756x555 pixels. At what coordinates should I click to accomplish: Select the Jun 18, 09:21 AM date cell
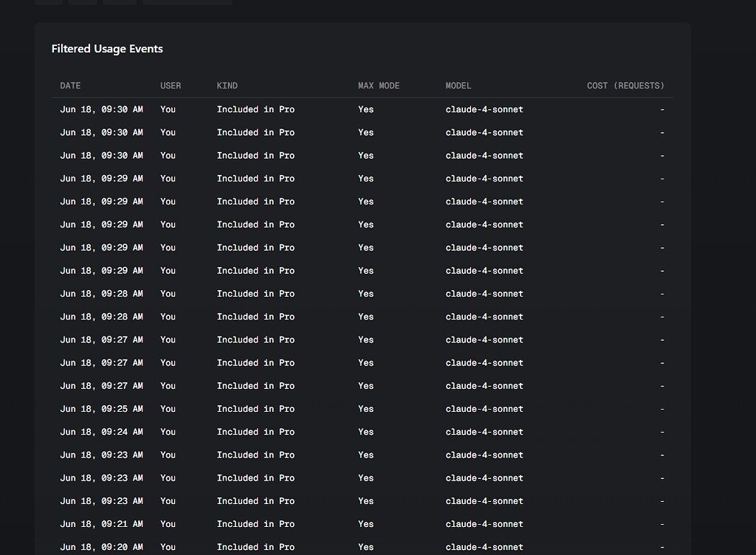point(101,524)
